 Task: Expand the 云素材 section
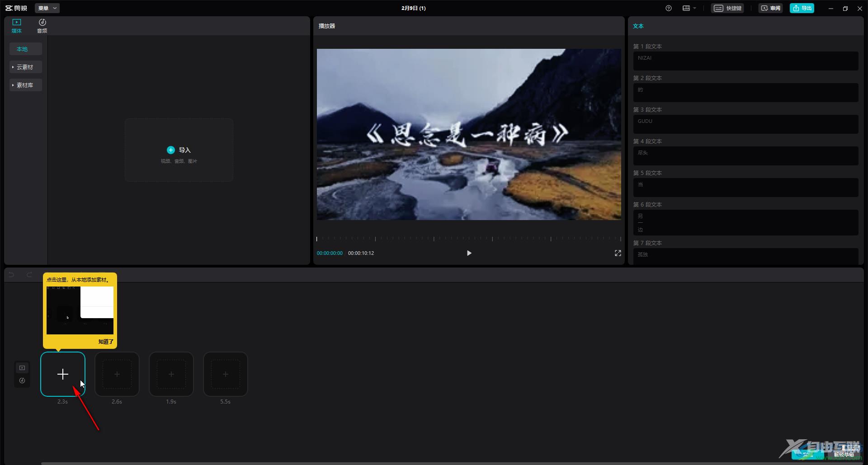click(26, 67)
